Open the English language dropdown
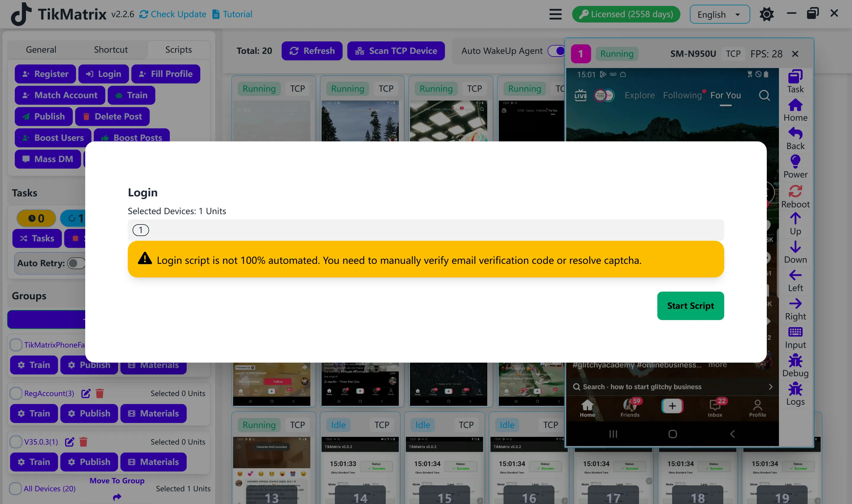 point(719,14)
